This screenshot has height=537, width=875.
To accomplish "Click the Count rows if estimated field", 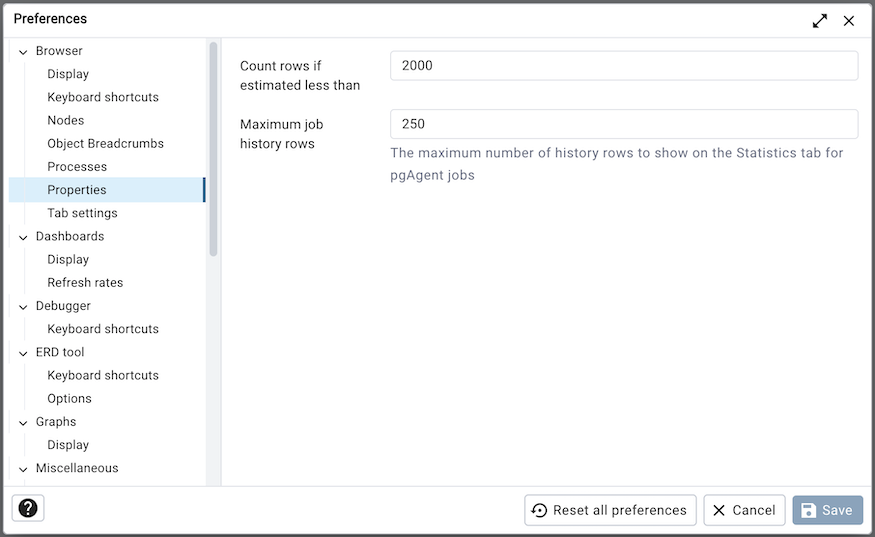I will coord(623,66).
